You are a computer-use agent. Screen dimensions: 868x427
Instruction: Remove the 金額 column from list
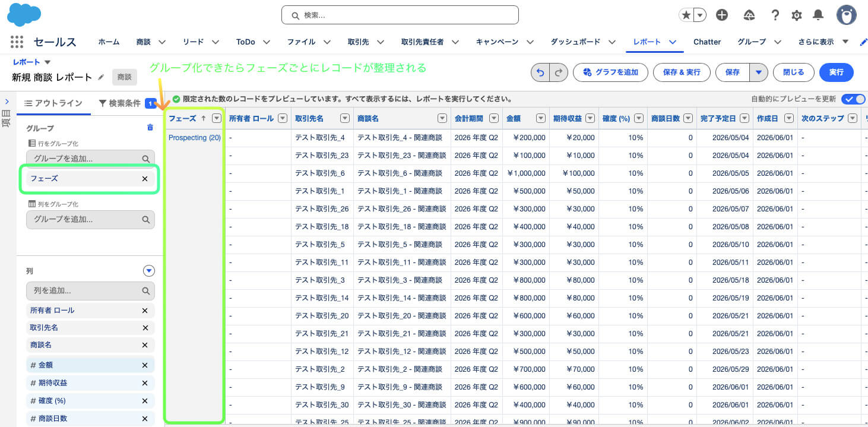[145, 365]
